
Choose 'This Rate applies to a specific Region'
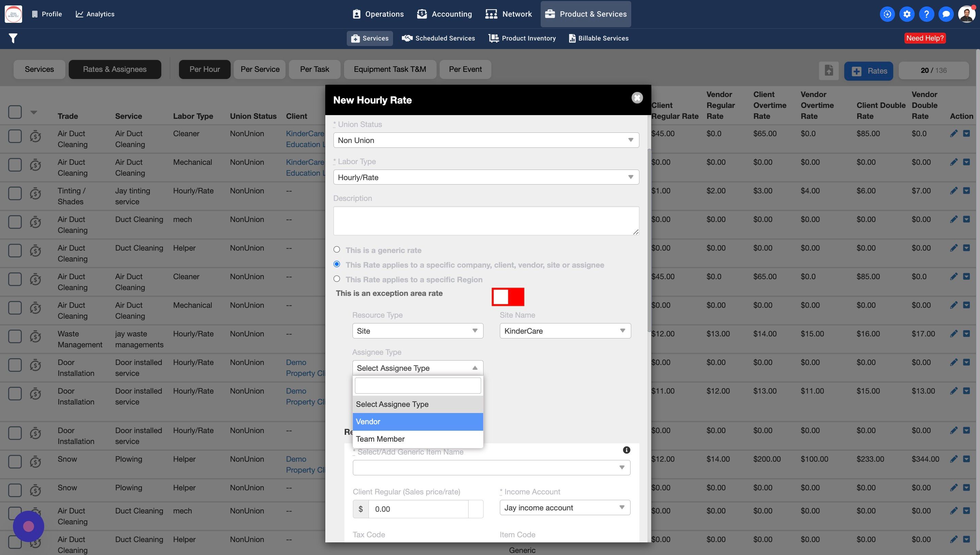pyautogui.click(x=337, y=279)
